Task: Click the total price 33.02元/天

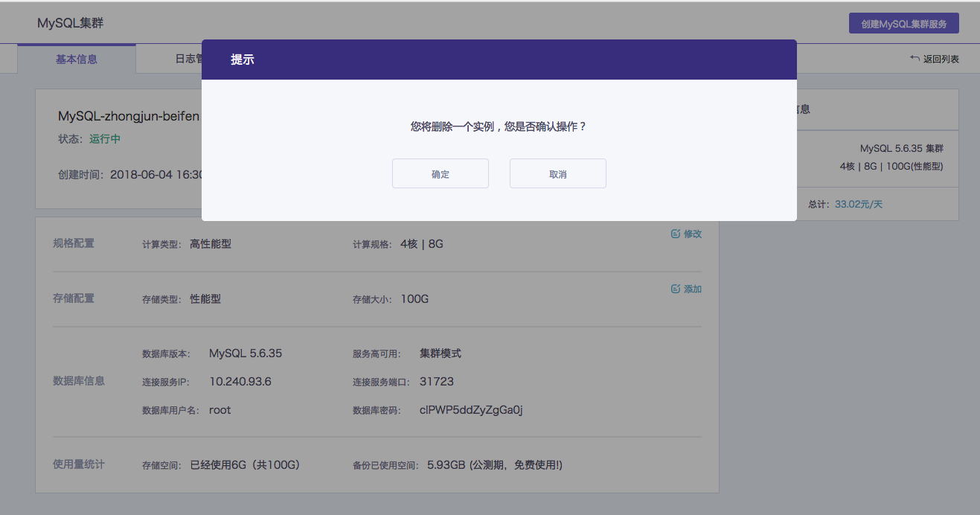Action: [x=859, y=204]
